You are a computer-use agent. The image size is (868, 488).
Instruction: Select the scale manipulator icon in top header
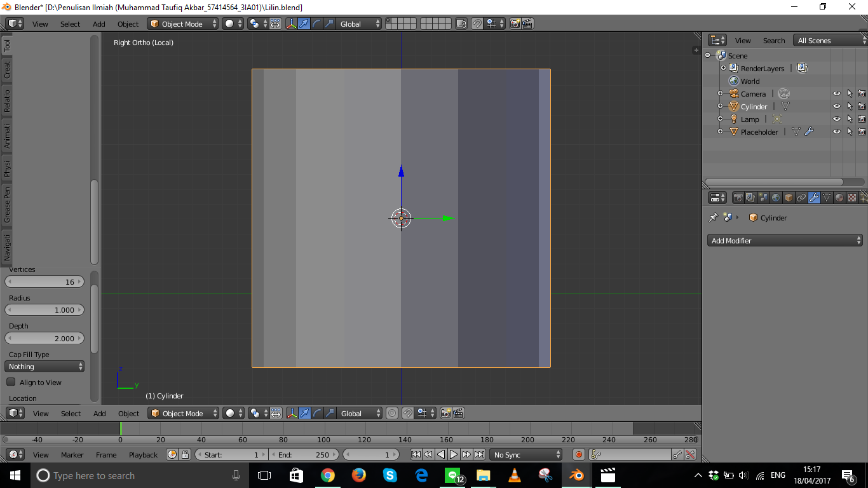pyautogui.click(x=329, y=24)
